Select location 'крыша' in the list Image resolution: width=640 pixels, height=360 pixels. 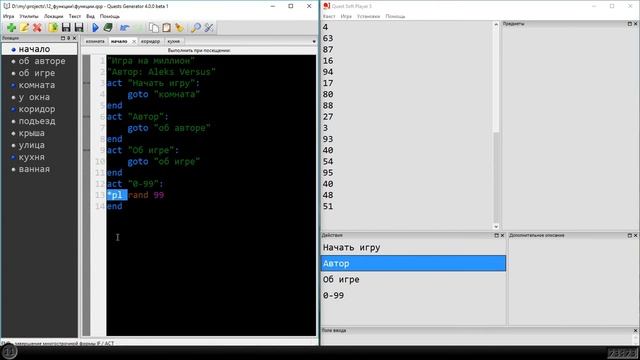pos(39,133)
